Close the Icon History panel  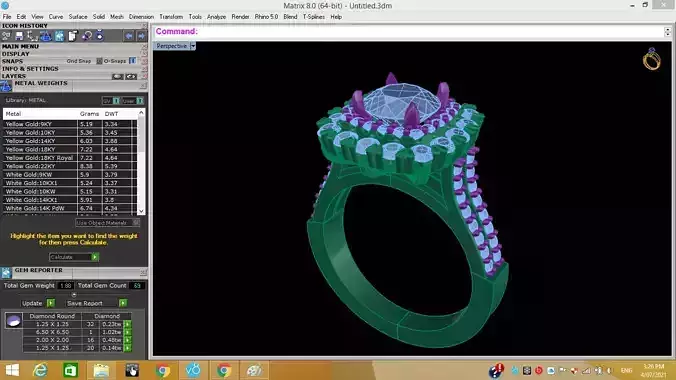coord(144,26)
